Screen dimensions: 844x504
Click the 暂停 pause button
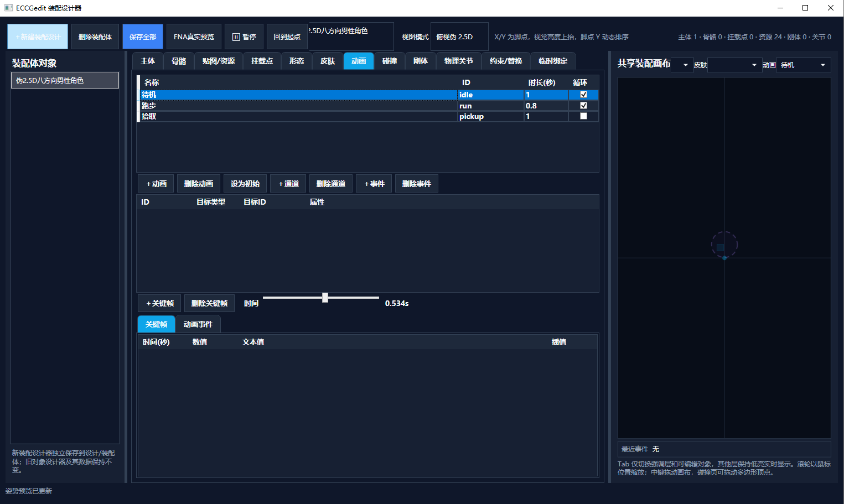(244, 37)
